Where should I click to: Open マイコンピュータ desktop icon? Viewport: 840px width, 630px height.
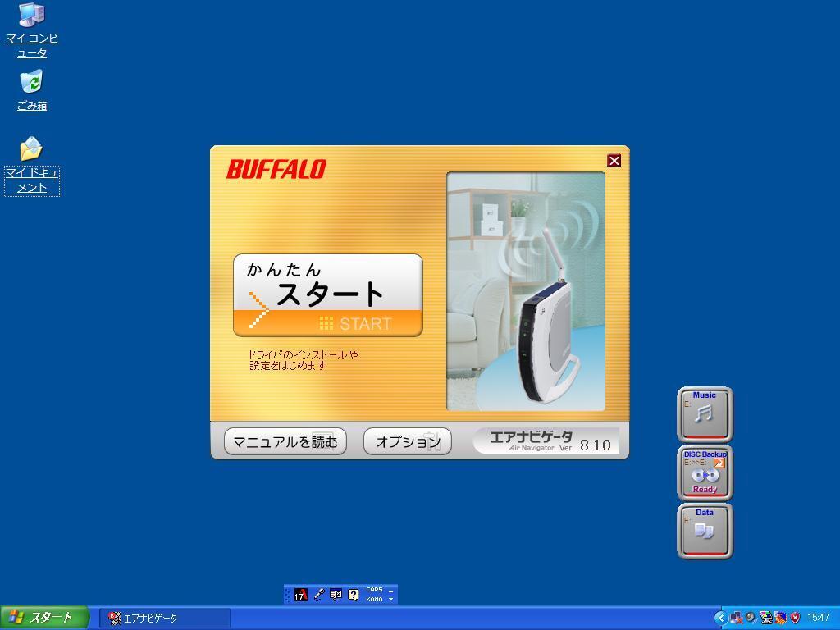pos(31,16)
